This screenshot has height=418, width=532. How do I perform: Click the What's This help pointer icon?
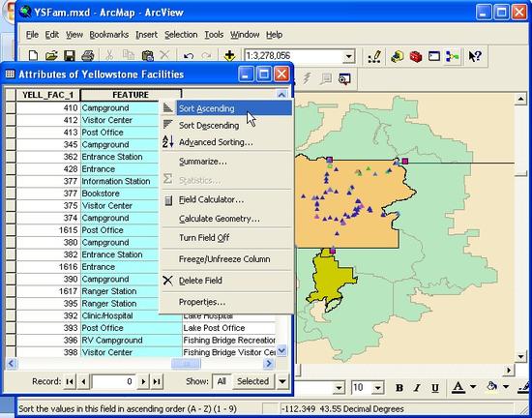coord(474,56)
